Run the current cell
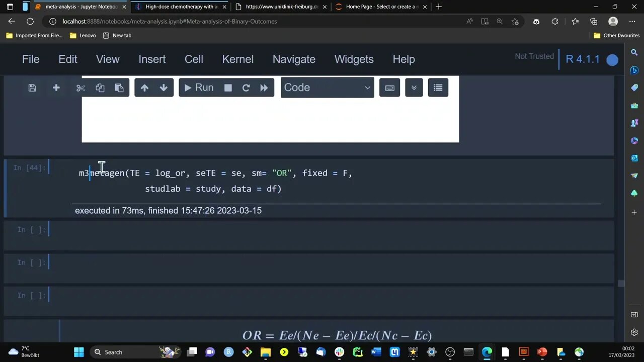The height and width of the screenshot is (362, 644). click(x=199, y=87)
